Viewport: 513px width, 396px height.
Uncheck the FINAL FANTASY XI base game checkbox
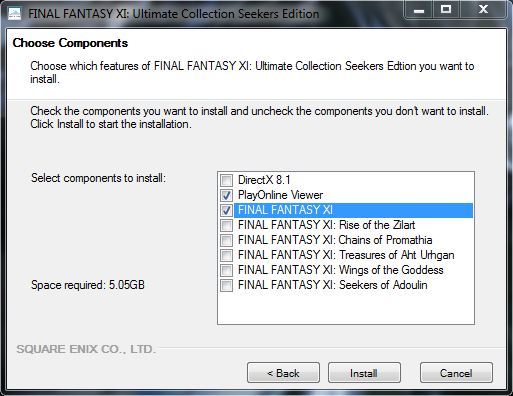[226, 210]
